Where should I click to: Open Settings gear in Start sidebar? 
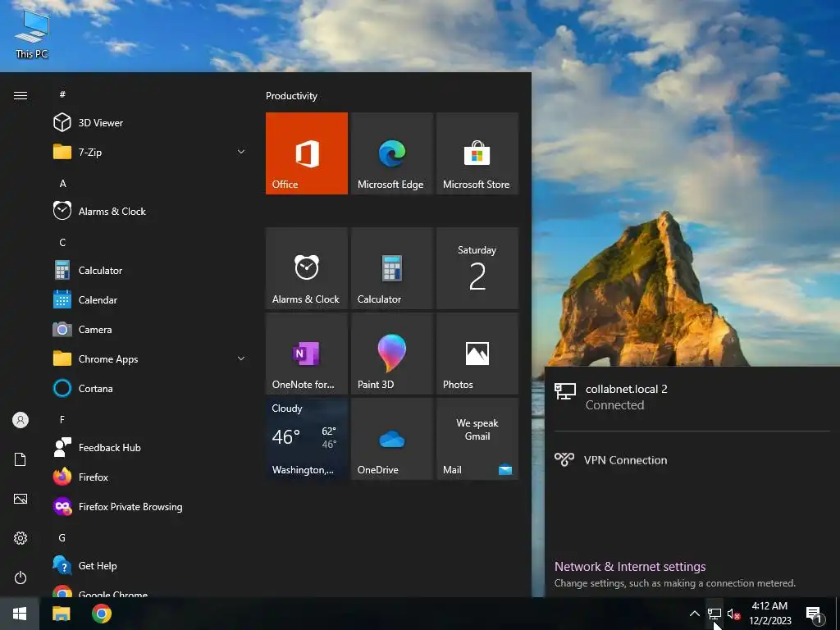pos(21,538)
